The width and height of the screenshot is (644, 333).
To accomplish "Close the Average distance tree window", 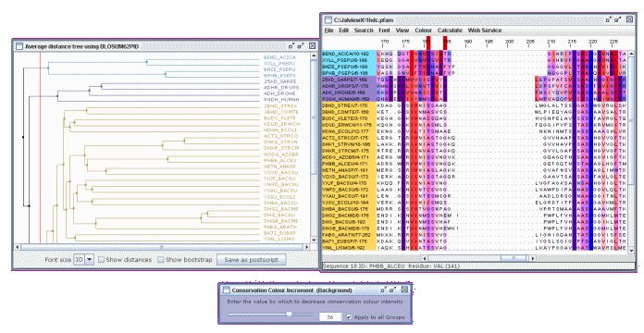I will [x=312, y=46].
